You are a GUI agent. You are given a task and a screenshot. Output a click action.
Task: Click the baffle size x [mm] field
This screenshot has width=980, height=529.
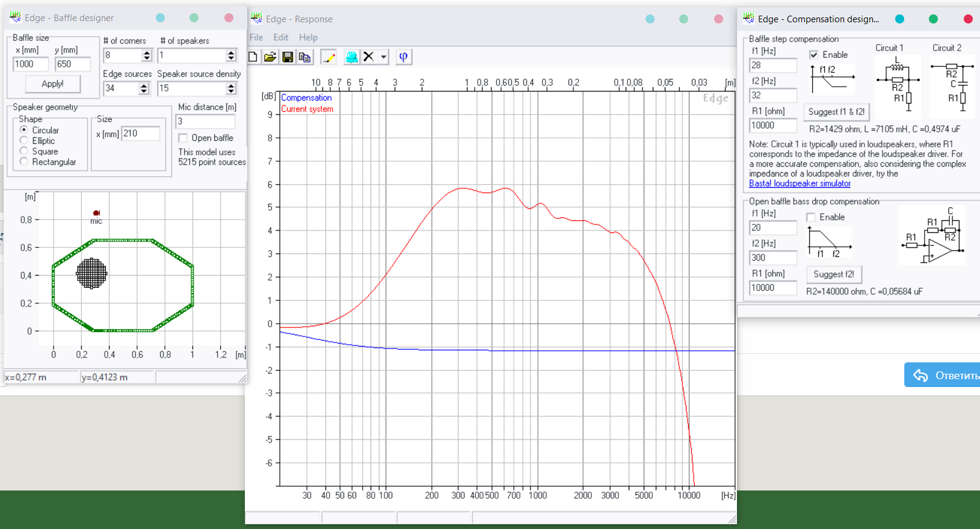coord(31,64)
